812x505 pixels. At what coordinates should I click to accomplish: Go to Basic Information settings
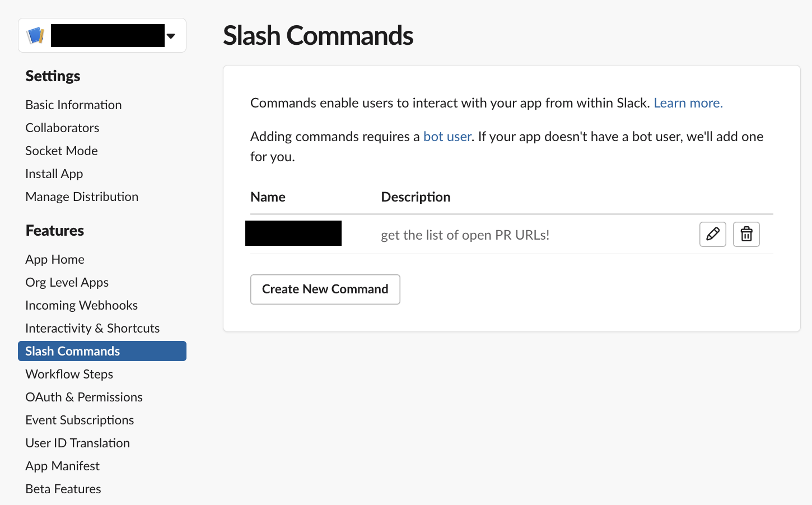click(x=73, y=105)
